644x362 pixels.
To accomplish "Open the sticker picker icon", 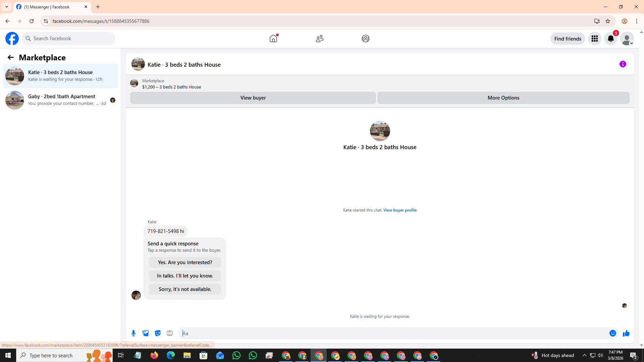I will pos(158,333).
